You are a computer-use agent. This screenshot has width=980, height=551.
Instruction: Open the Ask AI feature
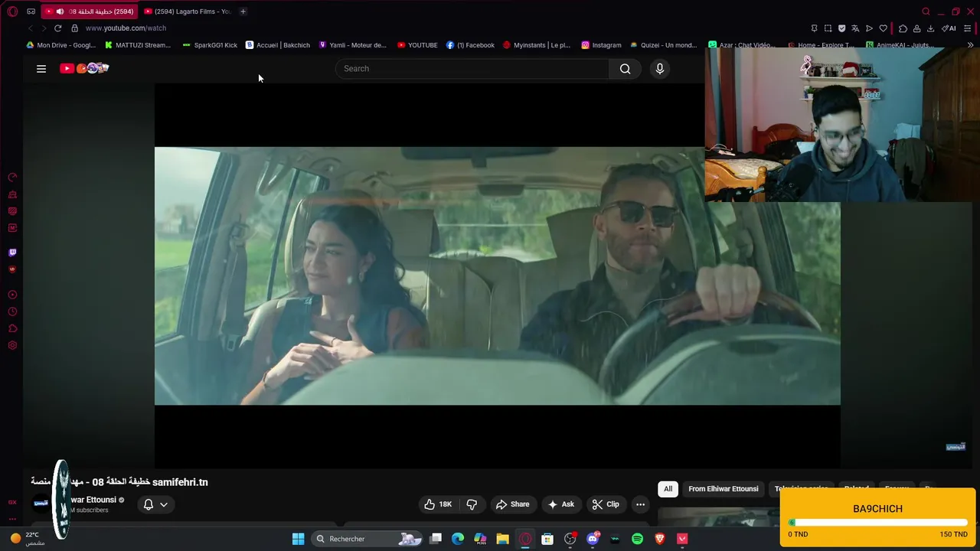pyautogui.click(x=560, y=504)
